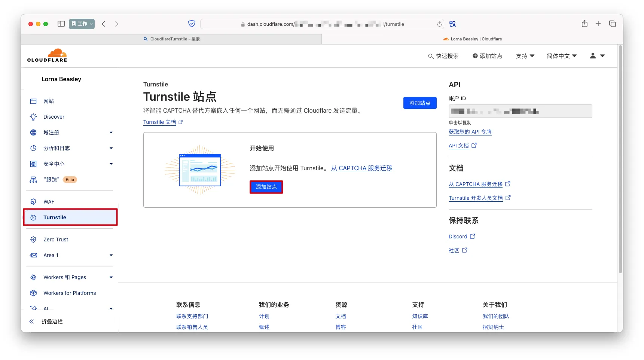Viewport: 644px width, 360px height.
Task: Go forward with the browser forward arrow
Action: [x=117, y=24]
